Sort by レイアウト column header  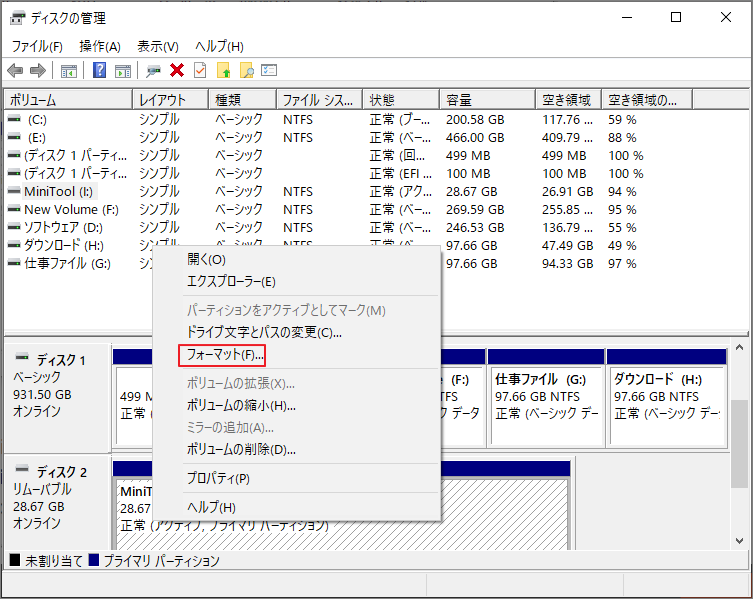point(170,100)
